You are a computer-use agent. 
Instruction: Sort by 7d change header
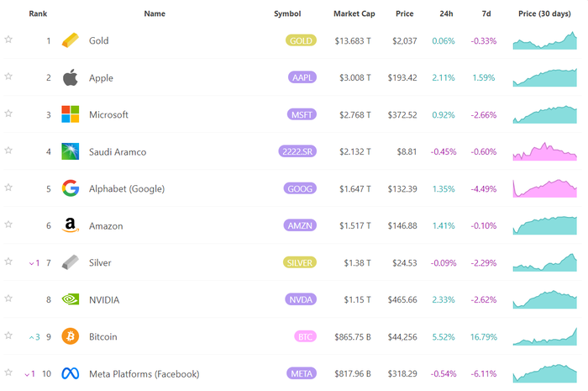(x=486, y=13)
